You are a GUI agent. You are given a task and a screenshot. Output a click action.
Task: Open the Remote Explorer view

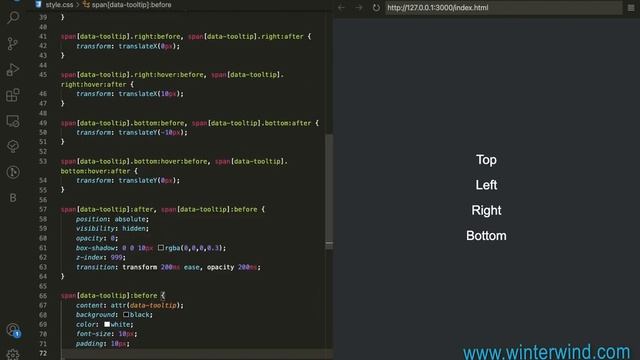point(13,121)
